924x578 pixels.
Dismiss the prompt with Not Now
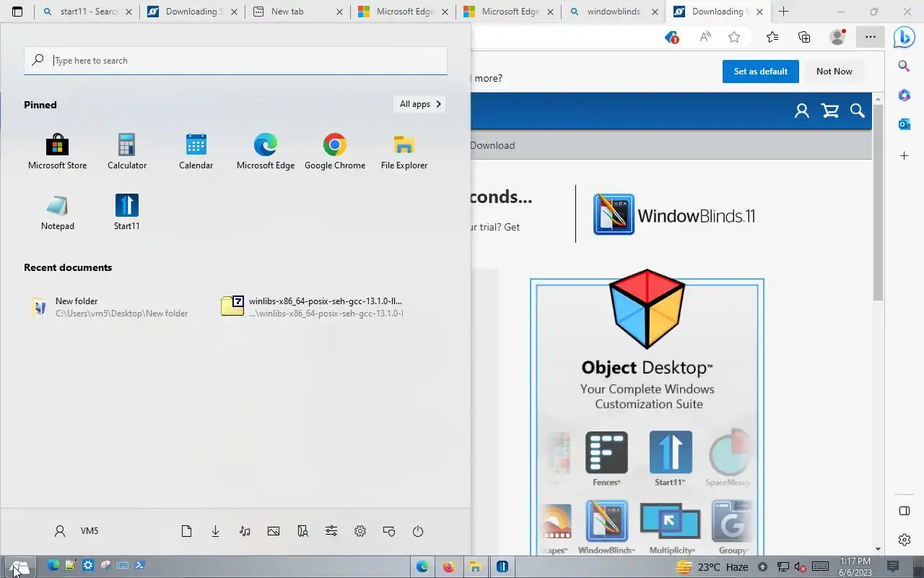click(x=834, y=72)
